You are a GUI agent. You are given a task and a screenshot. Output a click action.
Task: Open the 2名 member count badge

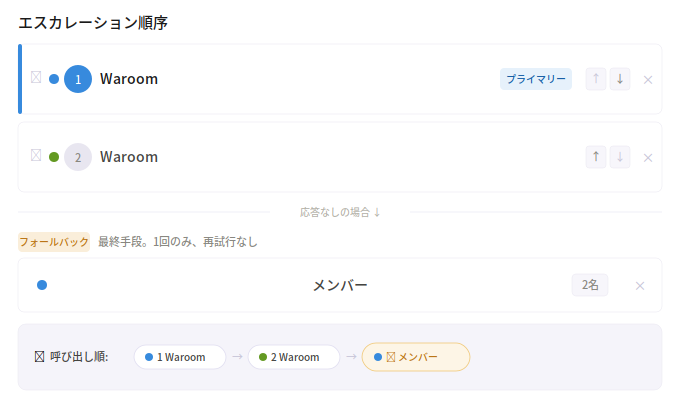tap(590, 285)
